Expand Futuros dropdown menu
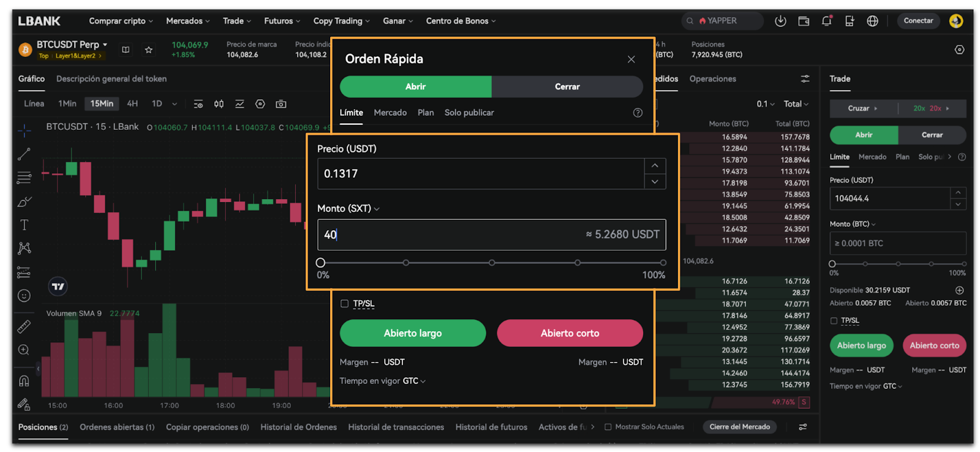980x452 pixels. pos(282,21)
